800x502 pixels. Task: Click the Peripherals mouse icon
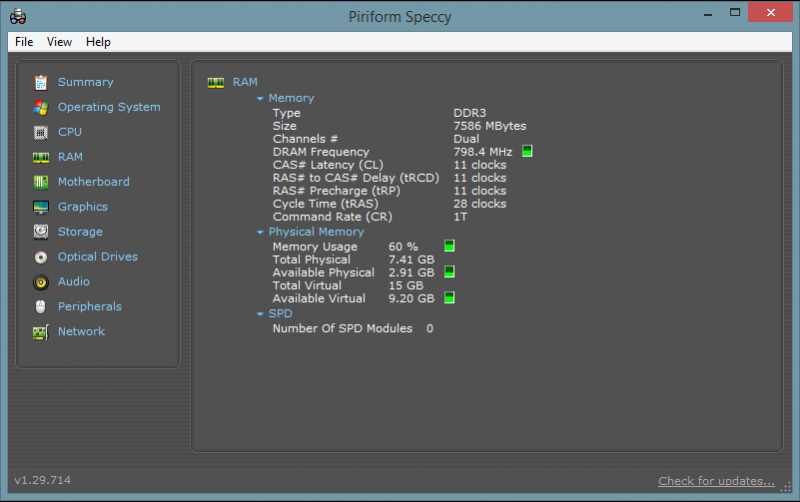pos(41,307)
